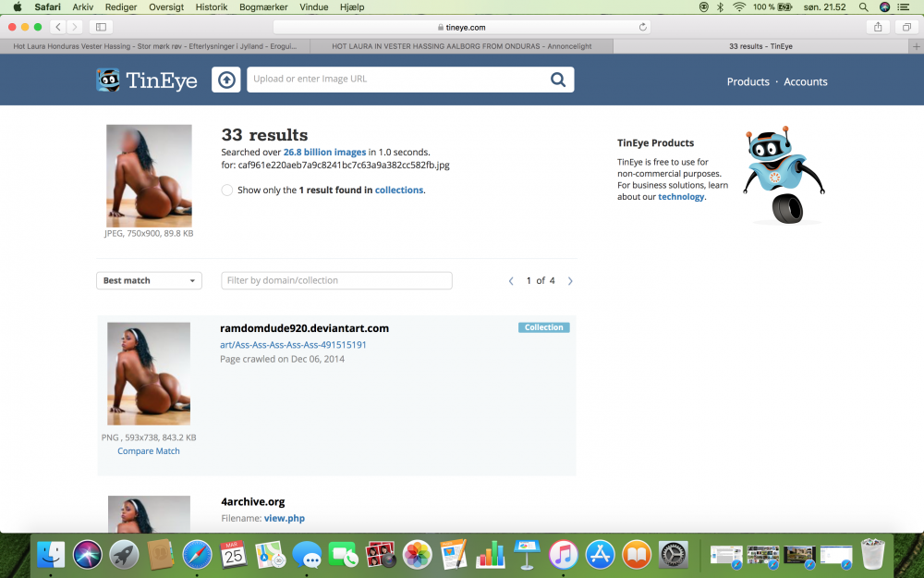Go to previous results page arrow
The width and height of the screenshot is (924, 578).
pyautogui.click(x=511, y=281)
